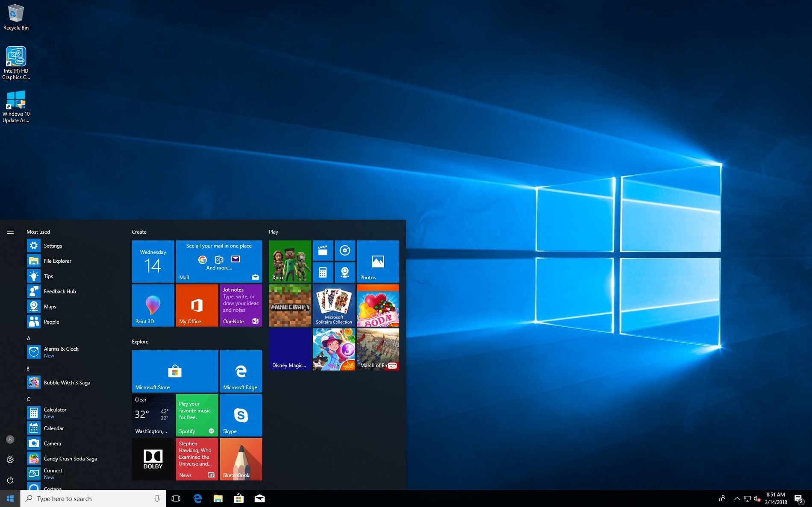This screenshot has width=812, height=507.
Task: Open File Explorer from the taskbar
Action: (218, 498)
